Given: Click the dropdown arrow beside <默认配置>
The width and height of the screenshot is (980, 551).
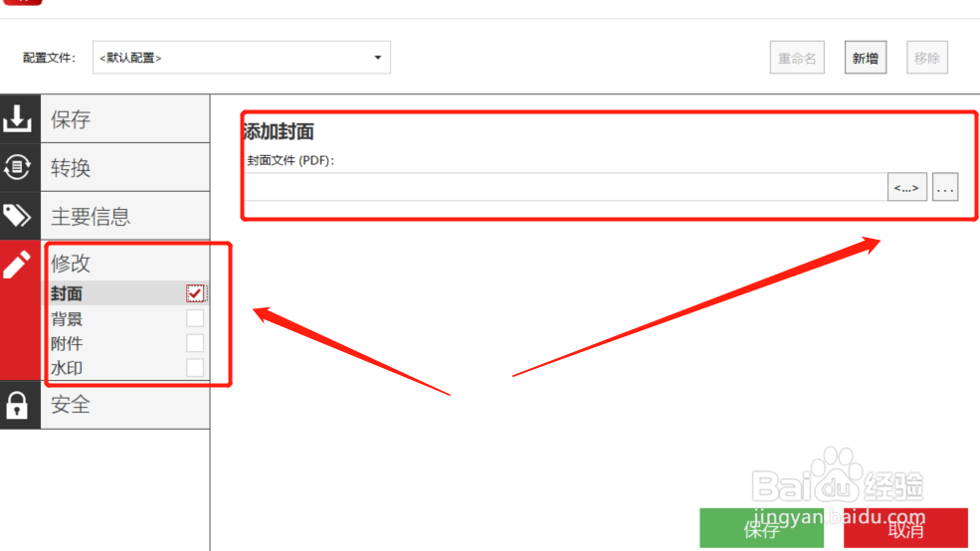Looking at the screenshot, I should tap(377, 58).
